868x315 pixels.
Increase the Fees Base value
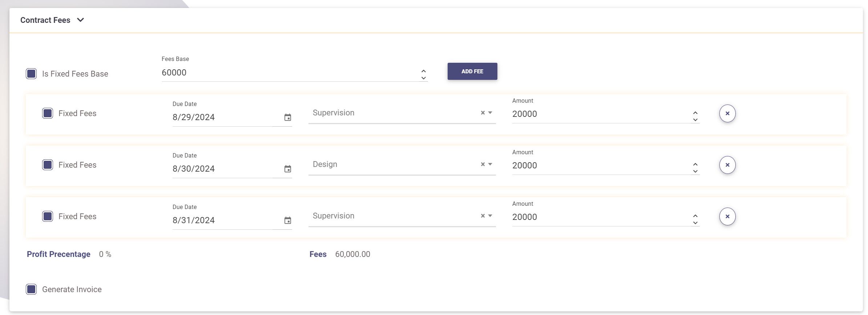click(x=423, y=70)
